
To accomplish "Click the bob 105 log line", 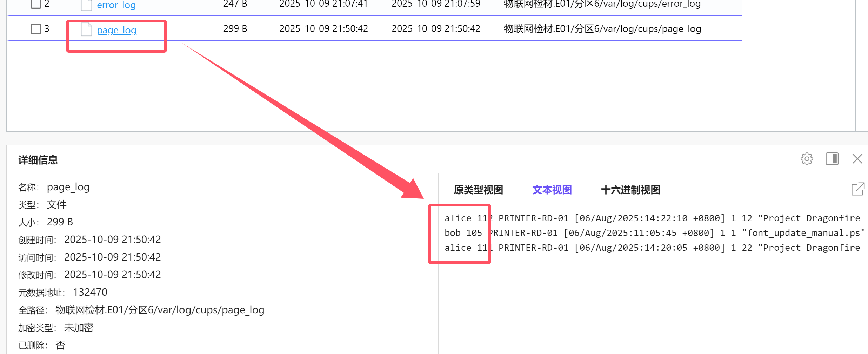I will [654, 233].
